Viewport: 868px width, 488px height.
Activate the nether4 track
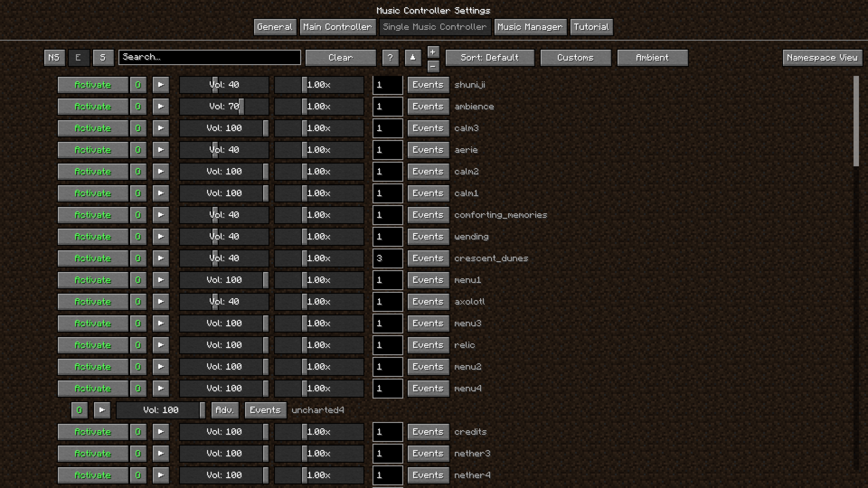(x=93, y=475)
